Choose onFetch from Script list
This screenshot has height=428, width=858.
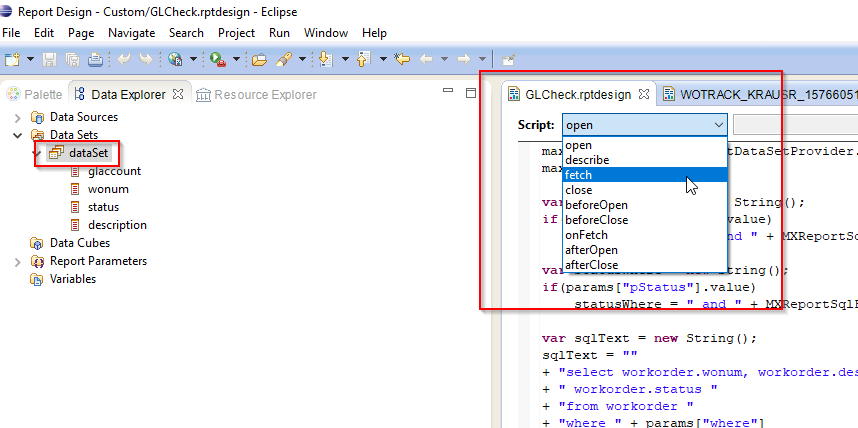coord(645,235)
